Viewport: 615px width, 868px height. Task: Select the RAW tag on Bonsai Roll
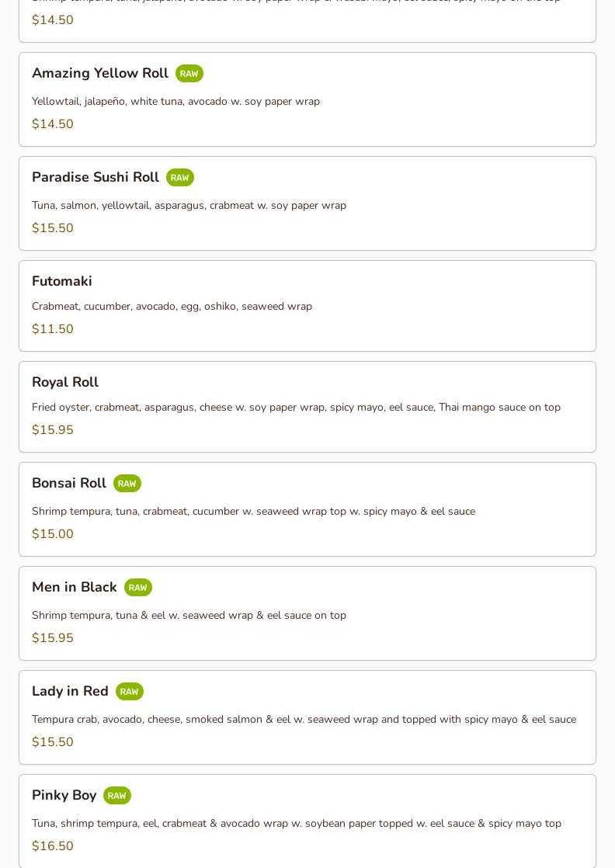[127, 484]
